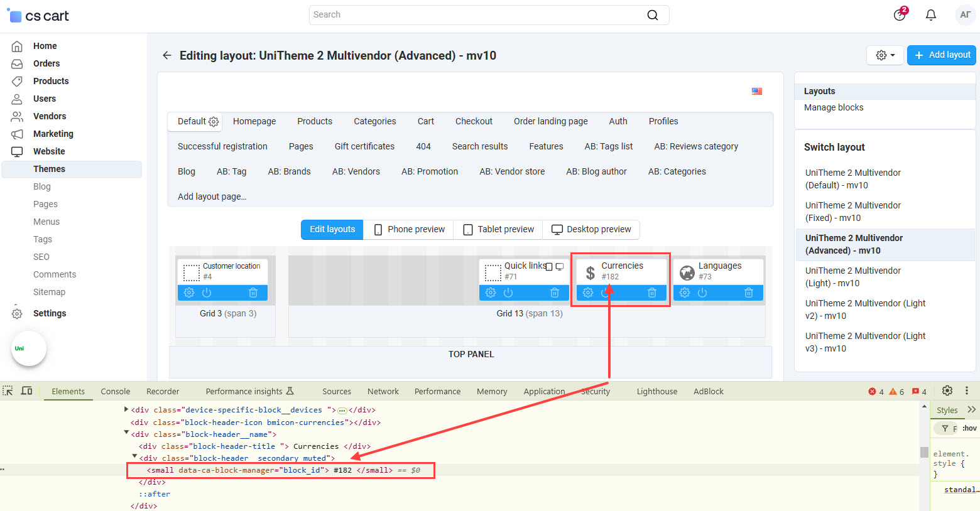Click the Add layout button
Screen dimensions: 980x511
click(942, 55)
